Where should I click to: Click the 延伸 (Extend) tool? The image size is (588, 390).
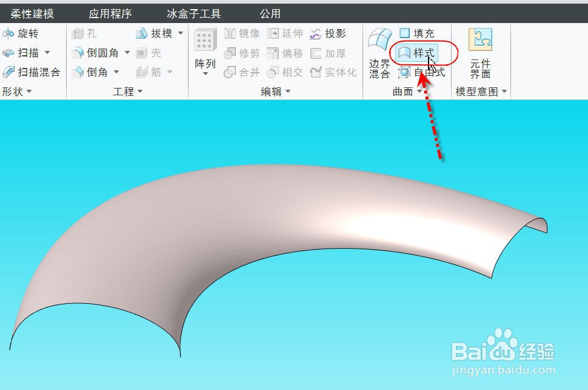point(285,33)
